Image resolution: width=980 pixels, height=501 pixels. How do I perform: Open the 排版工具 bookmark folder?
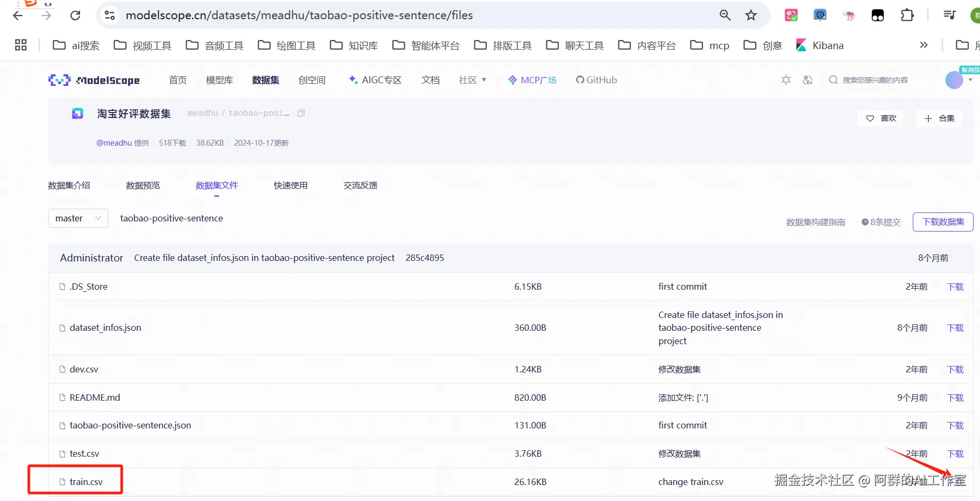pos(503,45)
